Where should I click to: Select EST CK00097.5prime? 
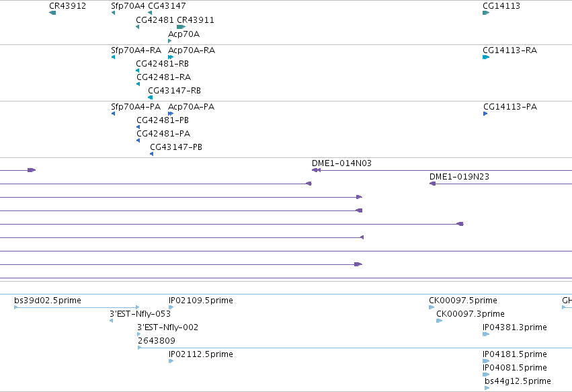[463, 301]
